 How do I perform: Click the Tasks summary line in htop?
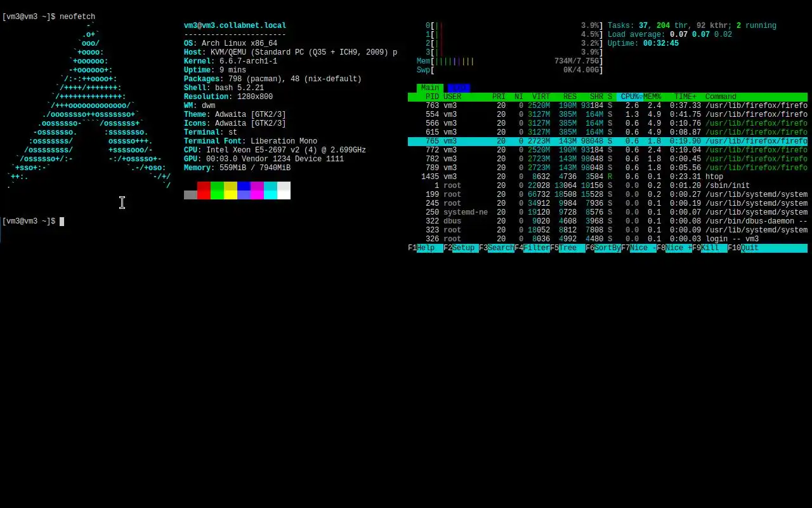pos(692,25)
